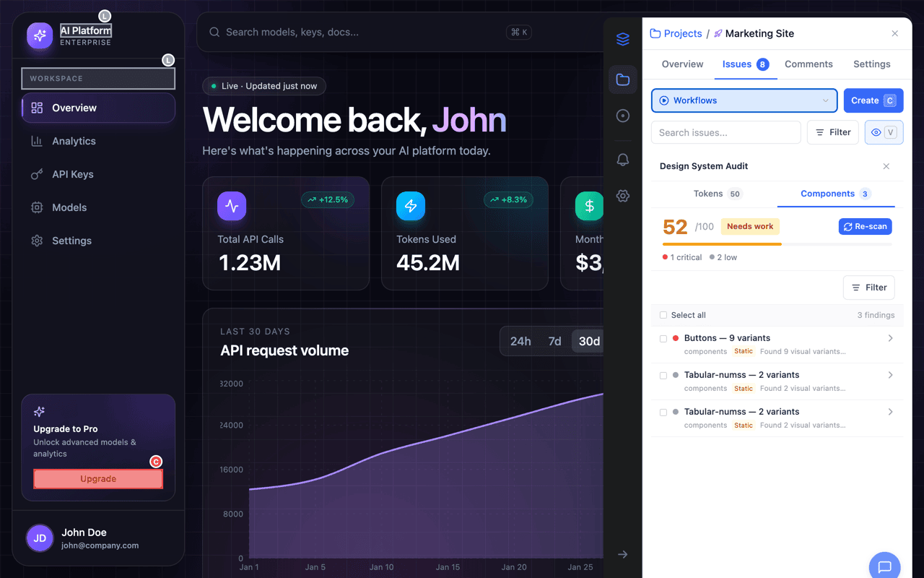Open the stacked layers icon in dark rail
This screenshot has width=924, height=578.
coord(623,40)
